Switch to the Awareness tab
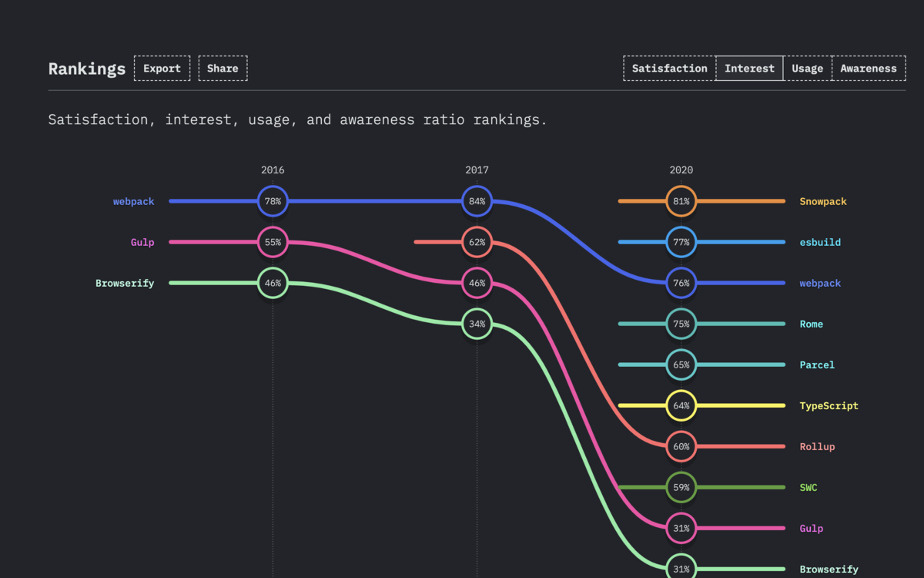The image size is (924, 578). point(869,68)
